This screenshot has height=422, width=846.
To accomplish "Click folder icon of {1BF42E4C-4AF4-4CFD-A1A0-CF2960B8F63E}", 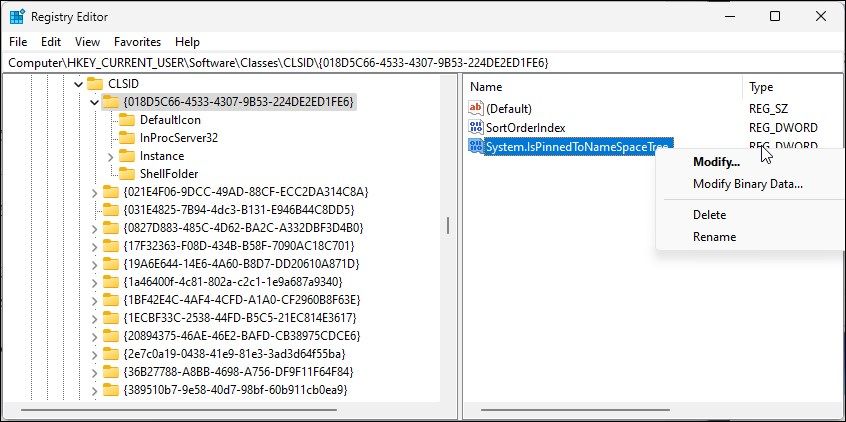I will [111, 300].
